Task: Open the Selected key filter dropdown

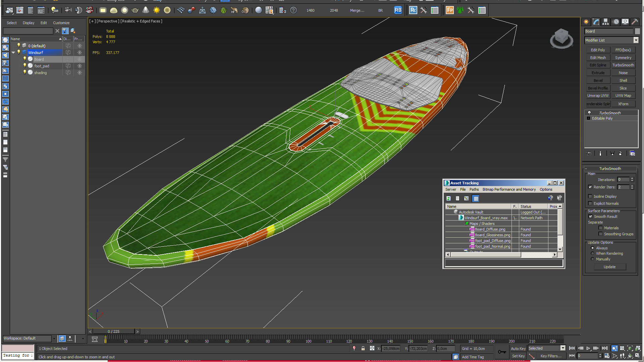Action: pos(563,348)
